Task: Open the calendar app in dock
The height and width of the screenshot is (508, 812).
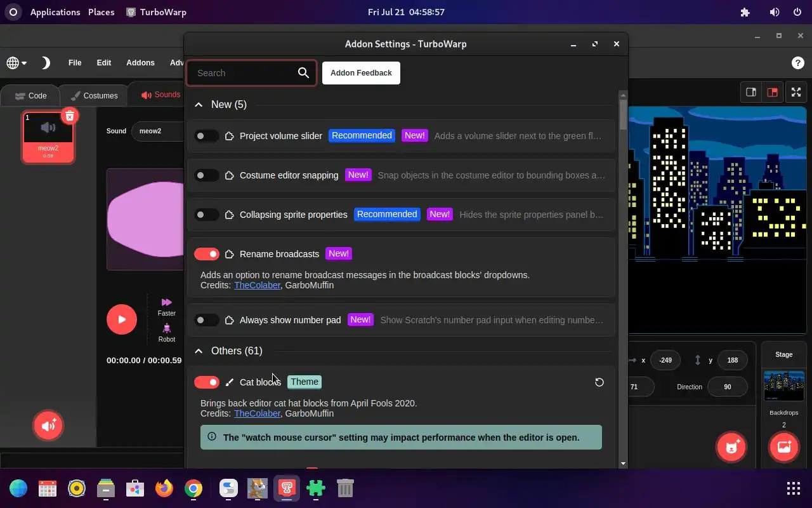Action: click(x=48, y=488)
